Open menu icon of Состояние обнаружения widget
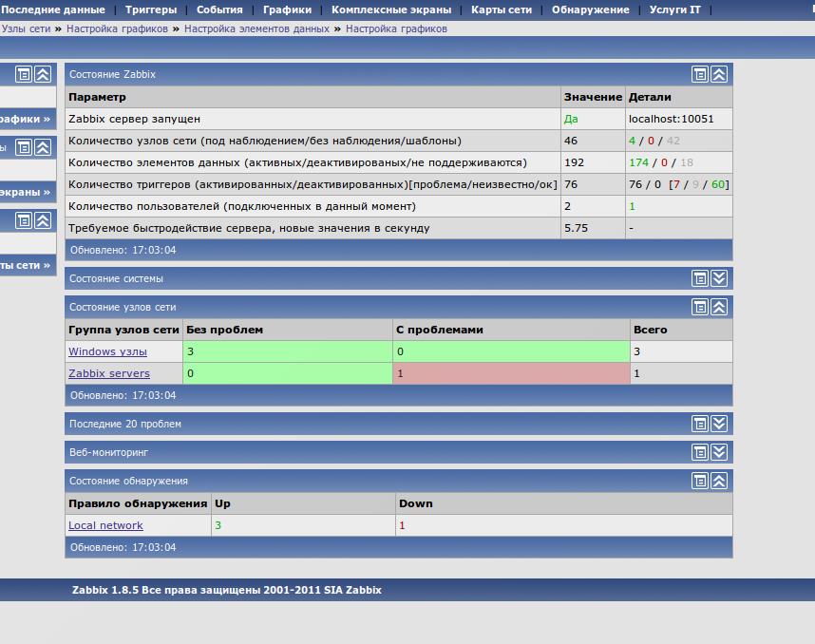The width and height of the screenshot is (815, 644). pyautogui.click(x=700, y=481)
